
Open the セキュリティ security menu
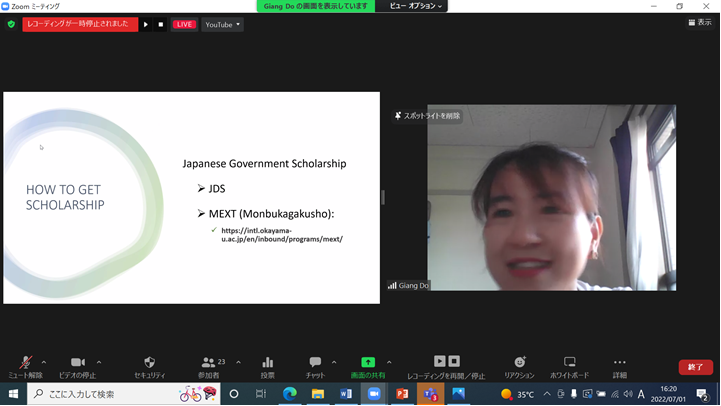149,367
